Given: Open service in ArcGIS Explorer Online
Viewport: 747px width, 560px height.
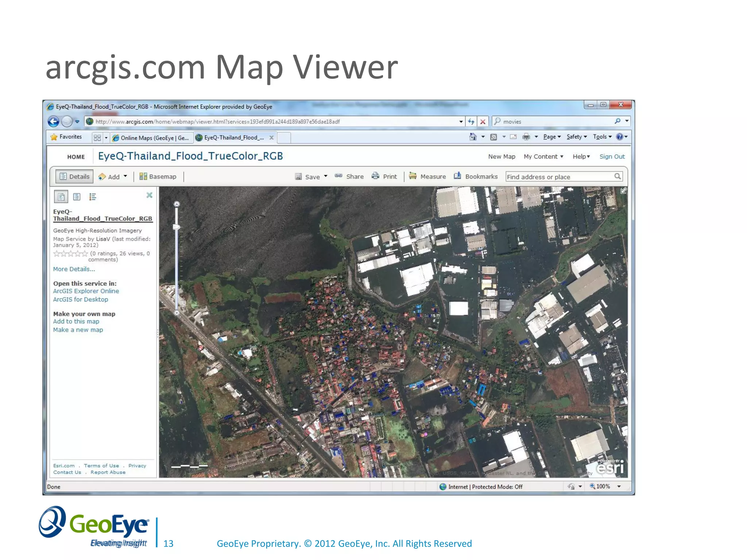Looking at the screenshot, I should [86, 291].
